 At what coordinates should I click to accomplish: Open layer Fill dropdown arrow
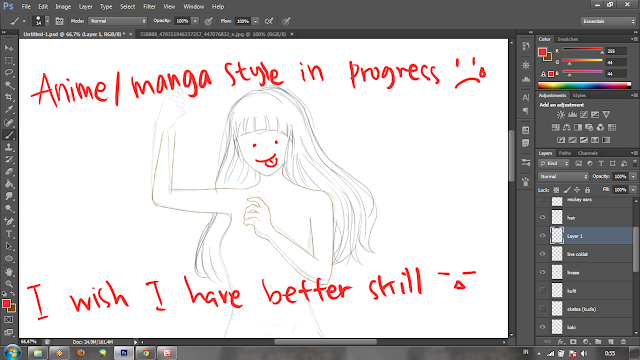[633, 190]
